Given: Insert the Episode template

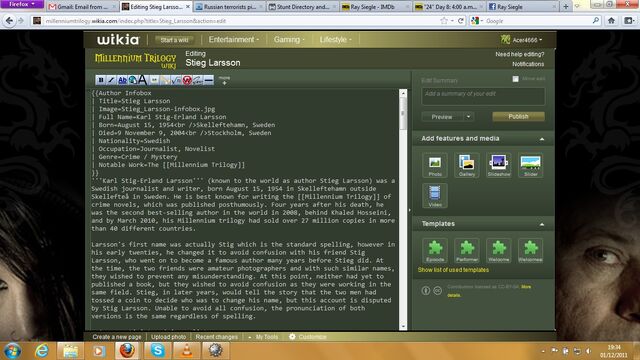Looking at the screenshot, I should pos(435,251).
